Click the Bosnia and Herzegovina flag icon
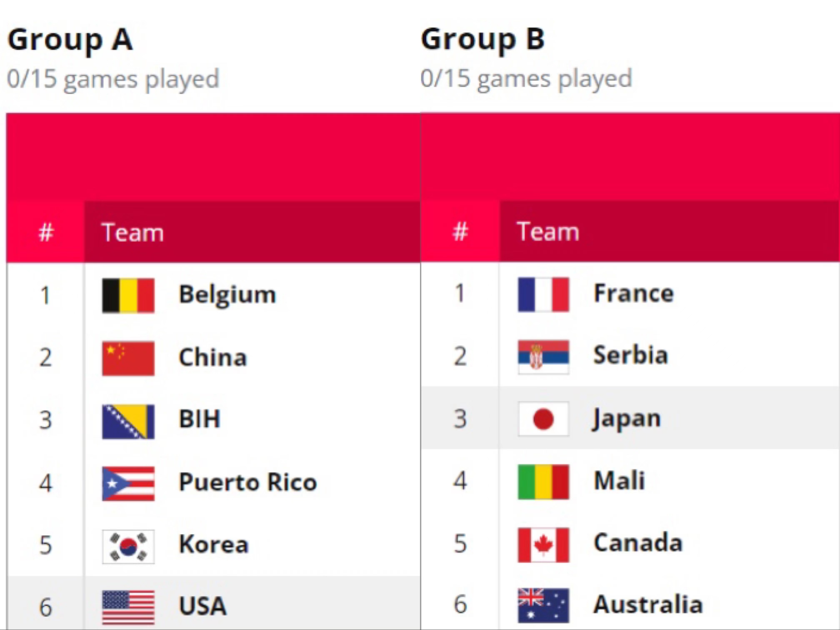The height and width of the screenshot is (630, 840). [128, 421]
